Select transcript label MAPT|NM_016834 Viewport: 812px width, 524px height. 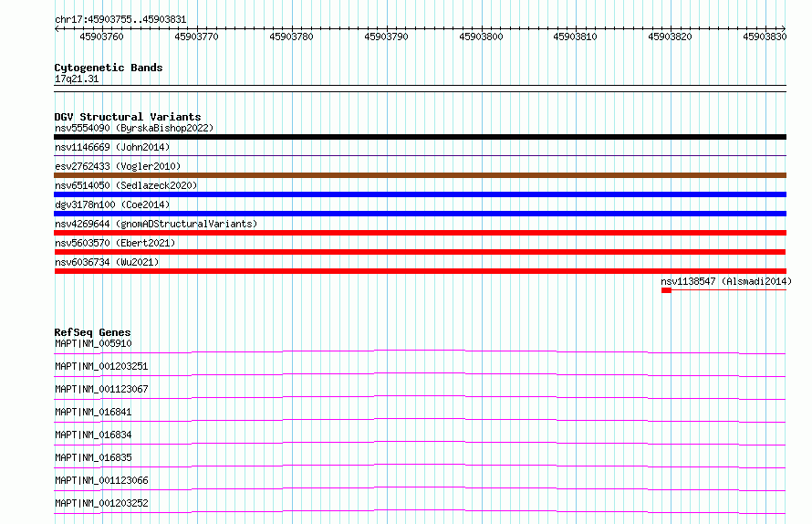(93, 435)
